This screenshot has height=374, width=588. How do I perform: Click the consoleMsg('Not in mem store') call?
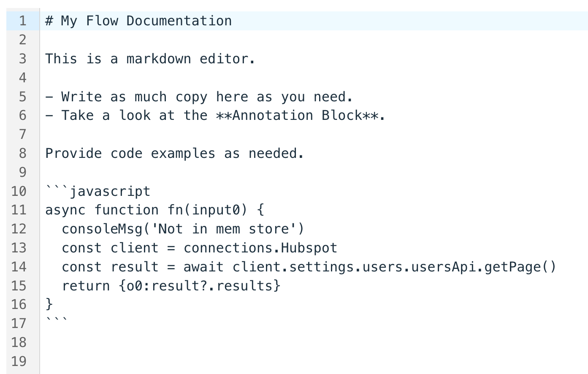pos(182,229)
